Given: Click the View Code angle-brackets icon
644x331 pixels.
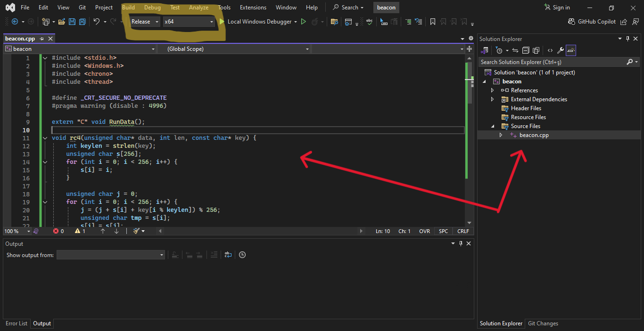Looking at the screenshot, I should click(550, 50).
